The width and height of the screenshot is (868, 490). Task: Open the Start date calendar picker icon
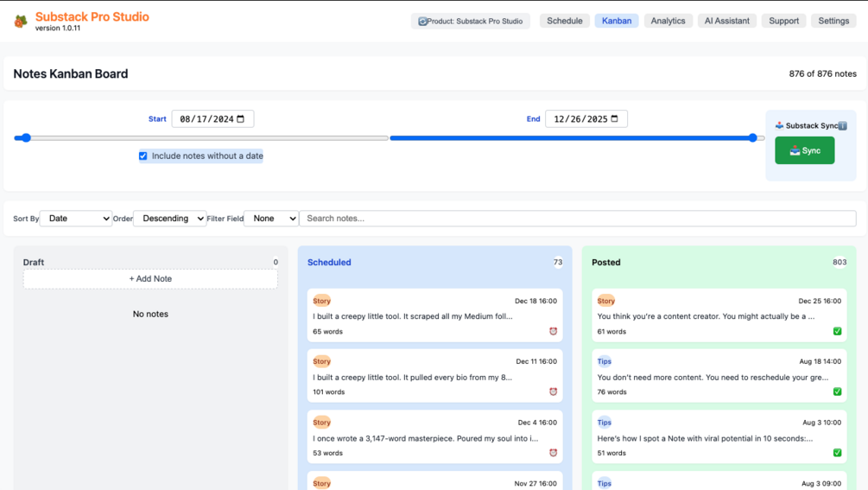241,119
